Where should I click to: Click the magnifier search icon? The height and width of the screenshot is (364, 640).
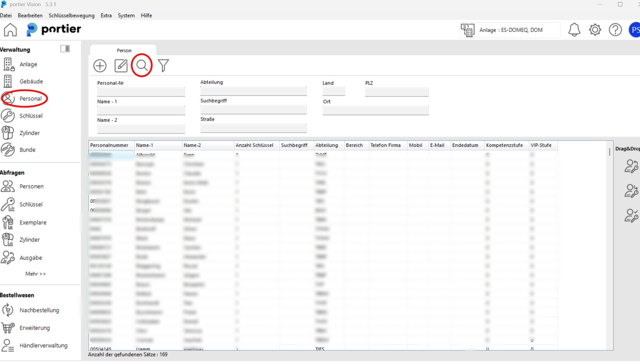click(142, 65)
